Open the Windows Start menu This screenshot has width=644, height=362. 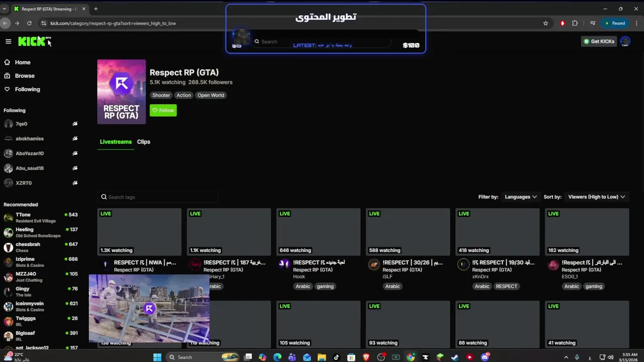(x=157, y=357)
